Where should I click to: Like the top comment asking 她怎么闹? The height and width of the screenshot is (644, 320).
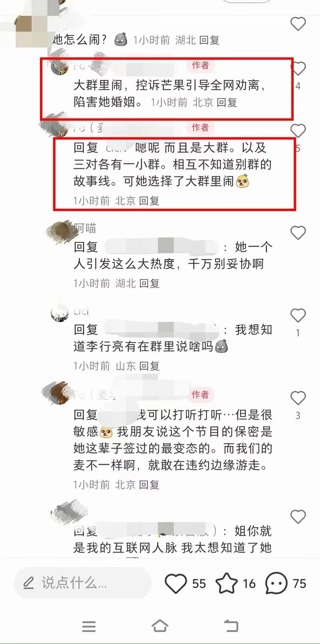pyautogui.click(x=298, y=24)
